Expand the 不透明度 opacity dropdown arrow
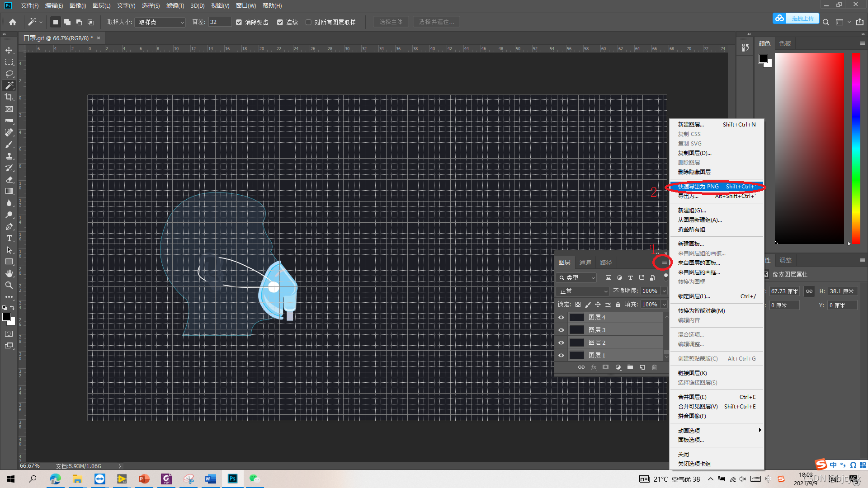 tap(664, 291)
